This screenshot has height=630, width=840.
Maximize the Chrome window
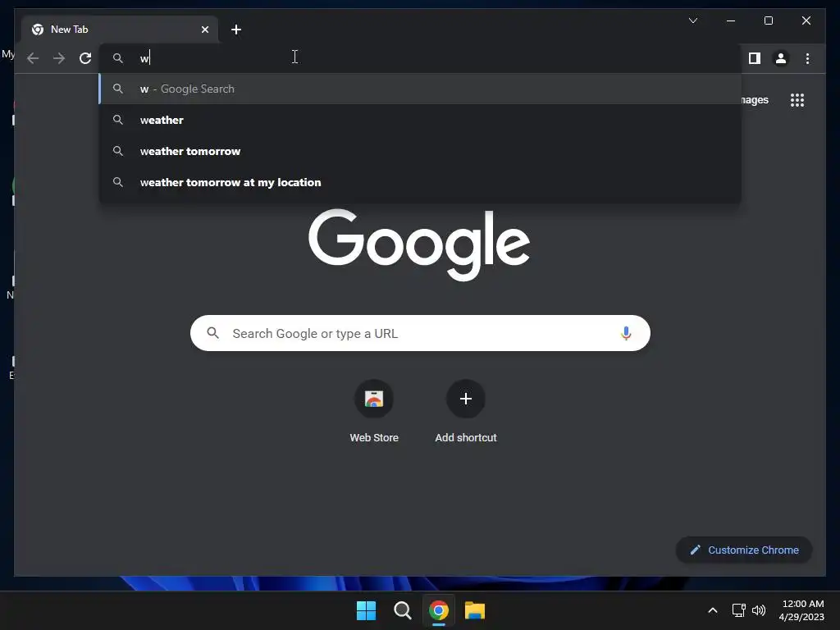pyautogui.click(x=768, y=21)
